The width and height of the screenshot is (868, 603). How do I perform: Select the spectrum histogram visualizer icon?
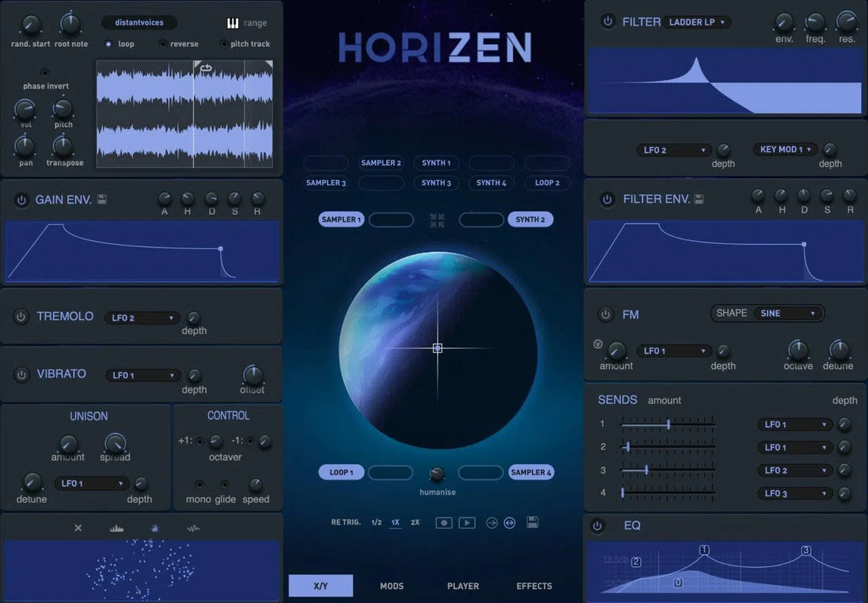116,528
